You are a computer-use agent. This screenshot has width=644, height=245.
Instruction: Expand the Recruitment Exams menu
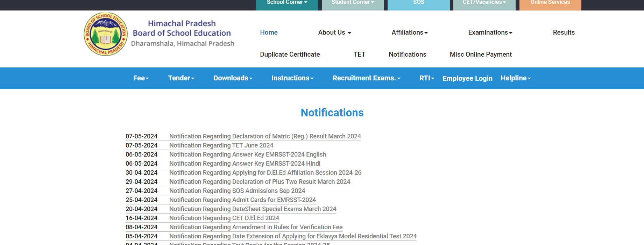tap(366, 78)
